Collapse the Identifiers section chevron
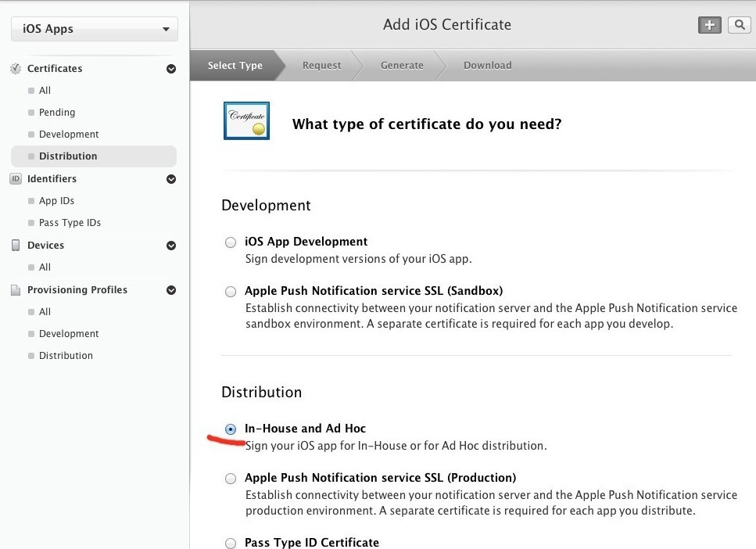 [171, 179]
